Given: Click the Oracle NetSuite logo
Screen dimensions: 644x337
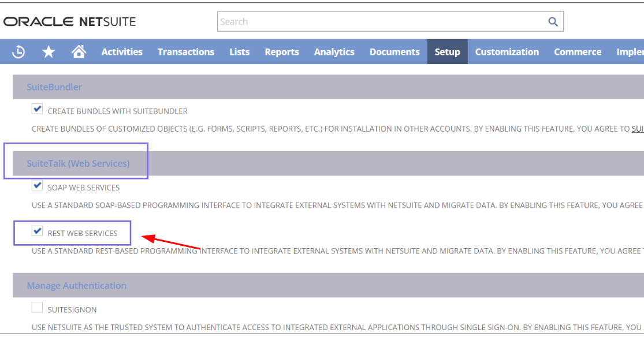Looking at the screenshot, I should tap(69, 21).
